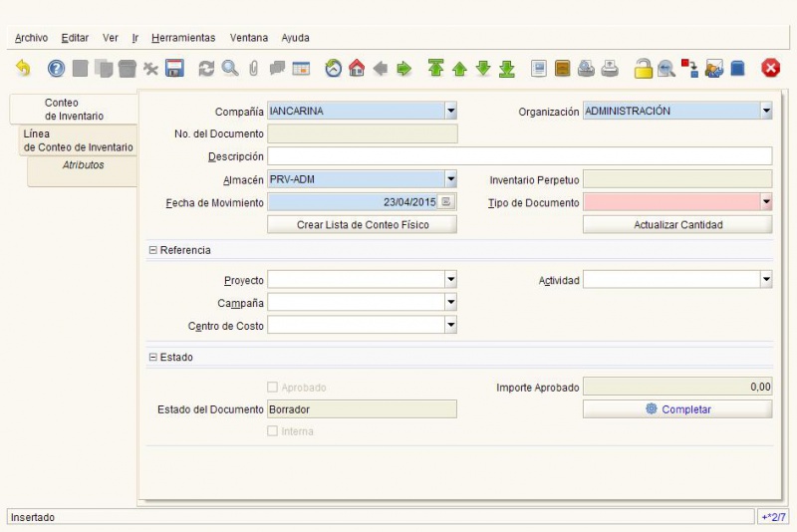
Task: Open the Proyecto dropdown
Action: (451, 279)
